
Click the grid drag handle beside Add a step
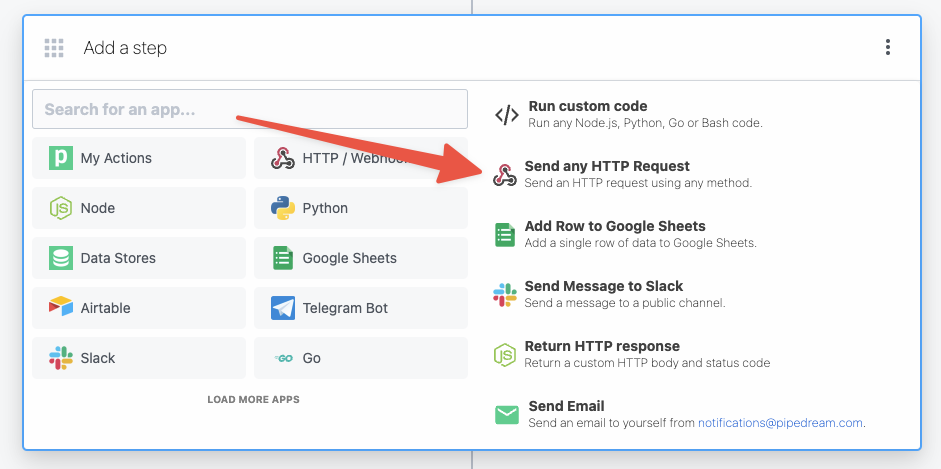pyautogui.click(x=54, y=48)
